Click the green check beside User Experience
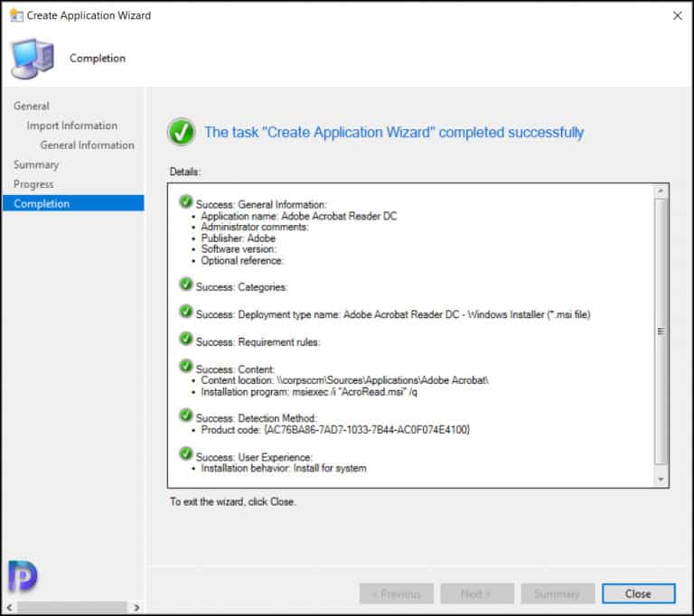 [186, 454]
